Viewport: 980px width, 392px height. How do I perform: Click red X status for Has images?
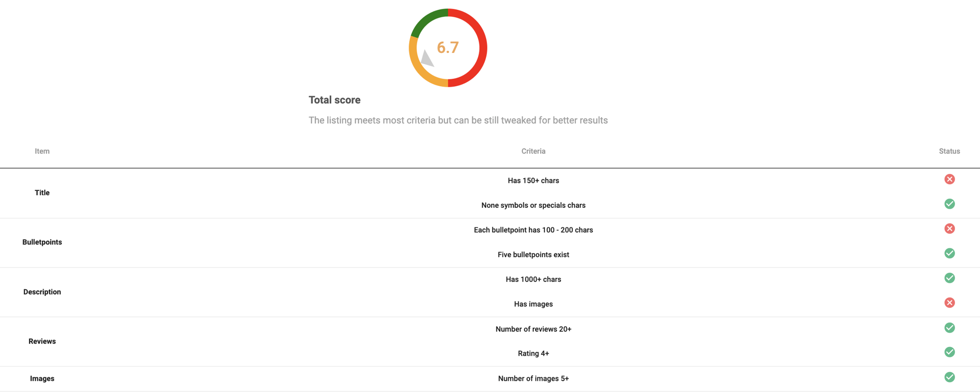click(x=949, y=303)
